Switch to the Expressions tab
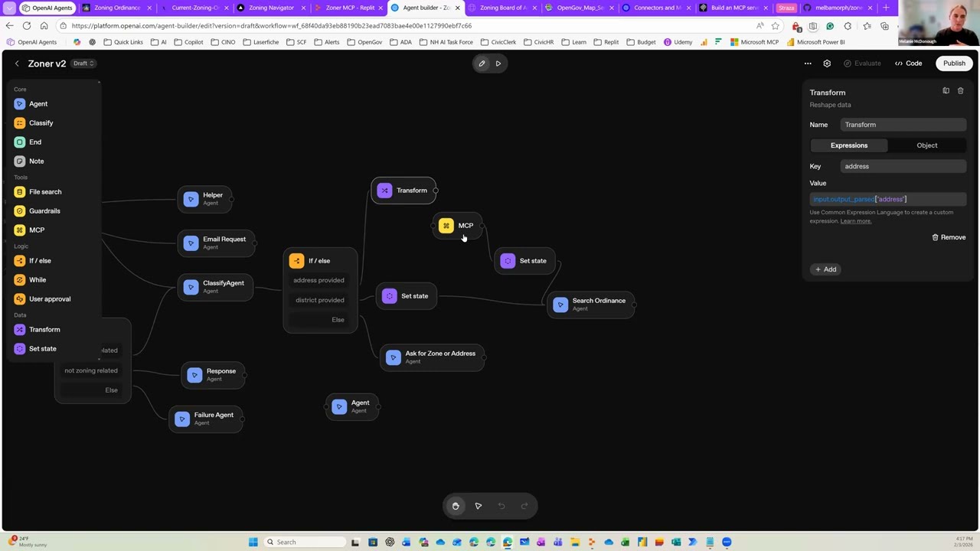This screenshot has width=980, height=551. pos(849,145)
